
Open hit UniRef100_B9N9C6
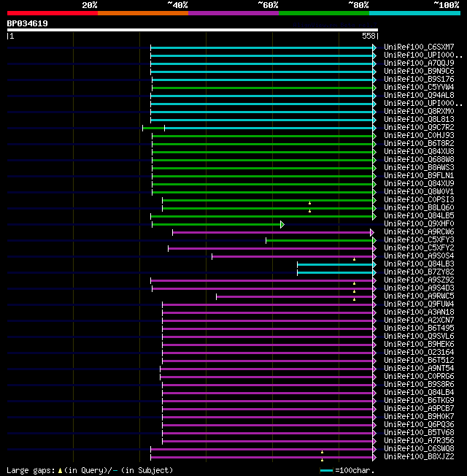[x=419, y=71]
